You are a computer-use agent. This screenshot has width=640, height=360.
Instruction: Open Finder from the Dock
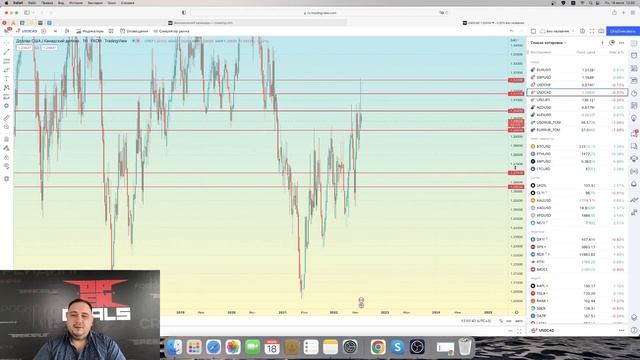[x=174, y=347]
